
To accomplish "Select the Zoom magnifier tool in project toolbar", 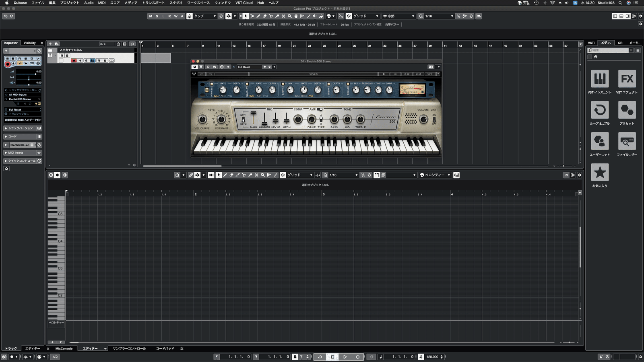I will [x=289, y=16].
